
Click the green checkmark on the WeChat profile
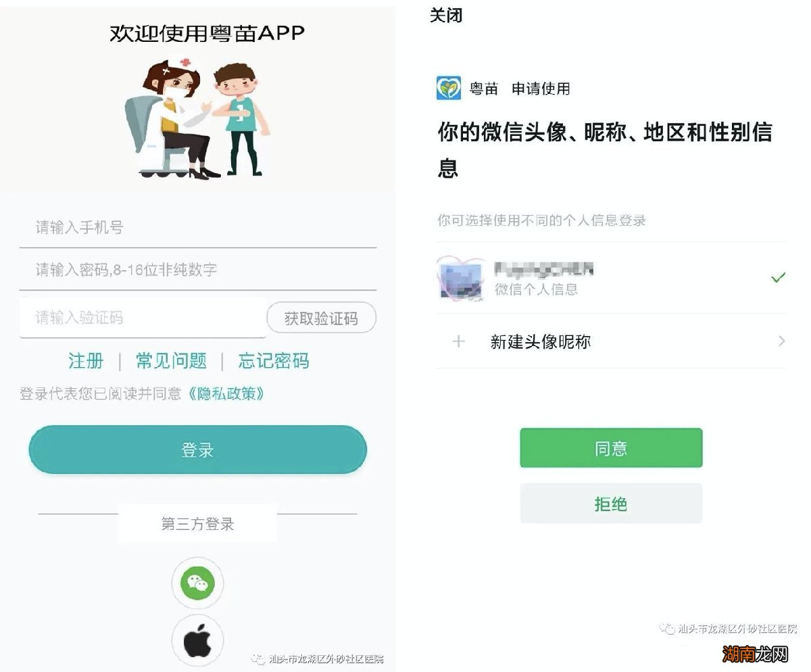[779, 277]
